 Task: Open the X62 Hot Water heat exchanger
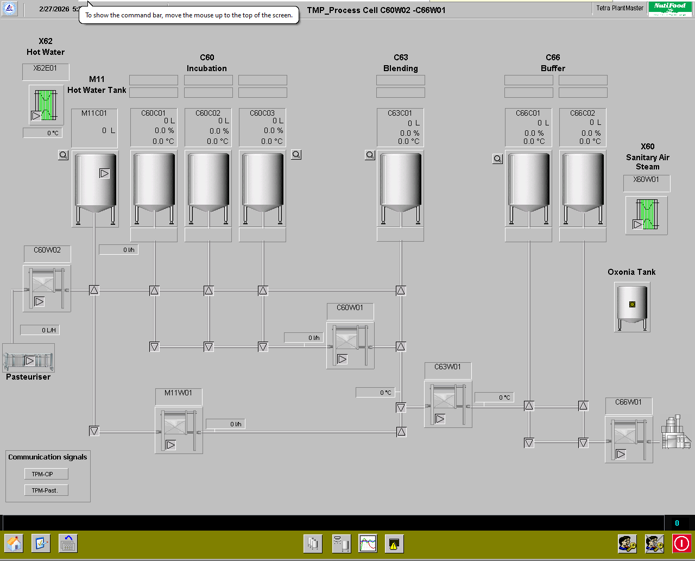point(45,105)
